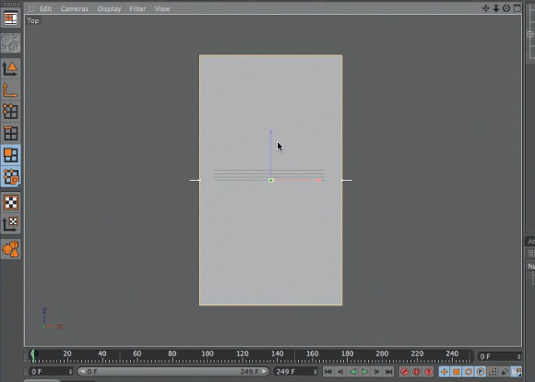Screen dimensions: 535x382
Task: Toggle the highlighted Tweak mode icon
Action: click(11, 177)
